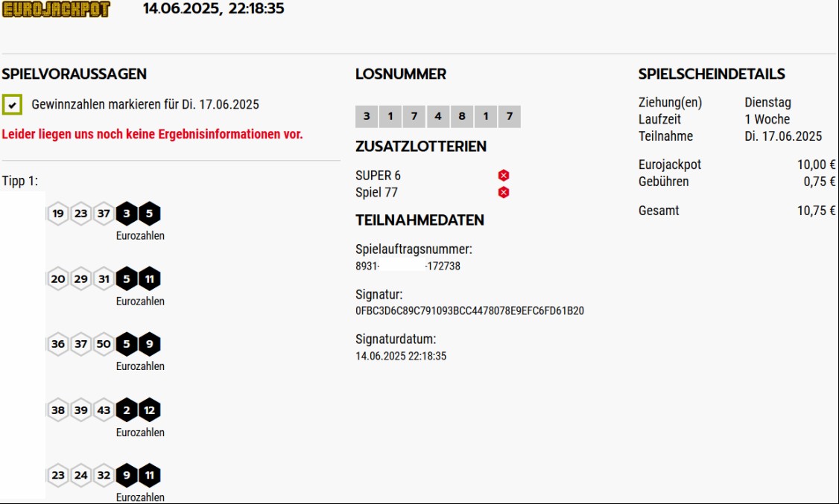Click the Laufzeit value 1 Woche
The width and height of the screenshot is (839, 504).
(767, 119)
